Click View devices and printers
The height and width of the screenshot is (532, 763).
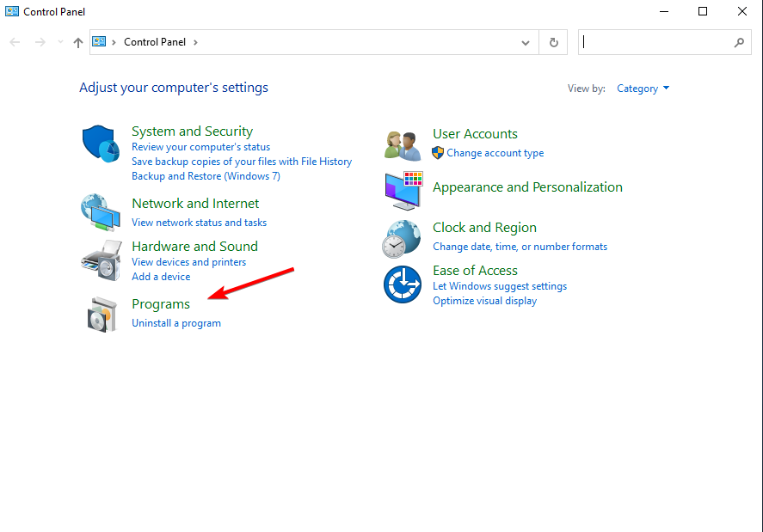click(188, 261)
